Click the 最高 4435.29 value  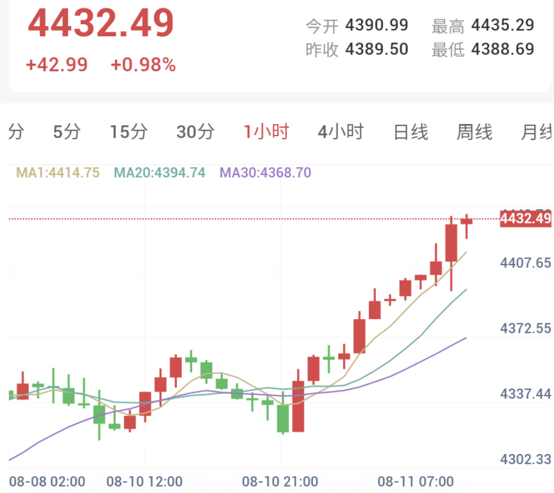tap(502, 25)
